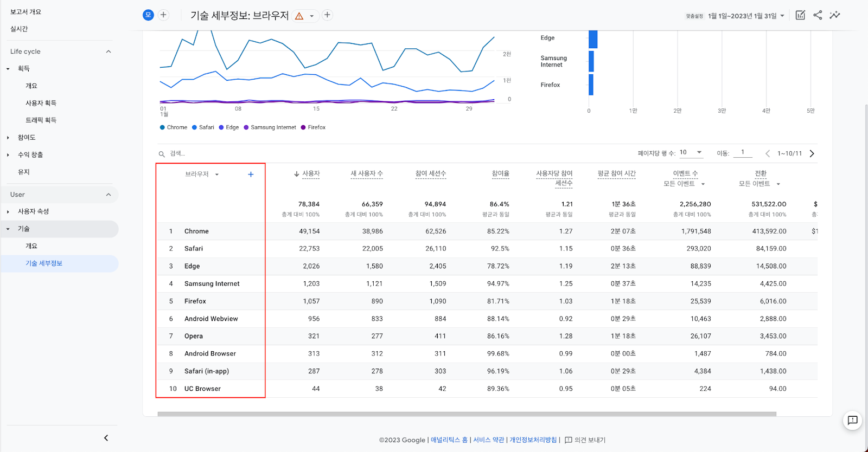Toggle the Safari legend item
868x452 pixels.
[203, 127]
